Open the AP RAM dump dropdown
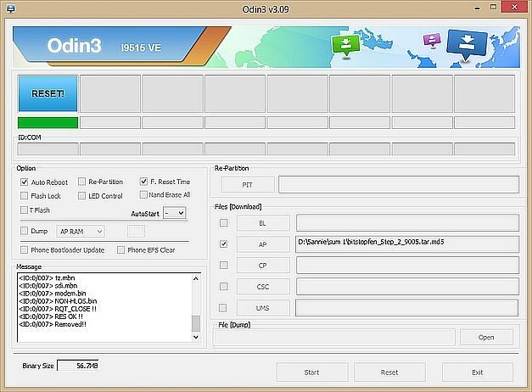Viewport: 532px width, 392px height. coord(81,232)
